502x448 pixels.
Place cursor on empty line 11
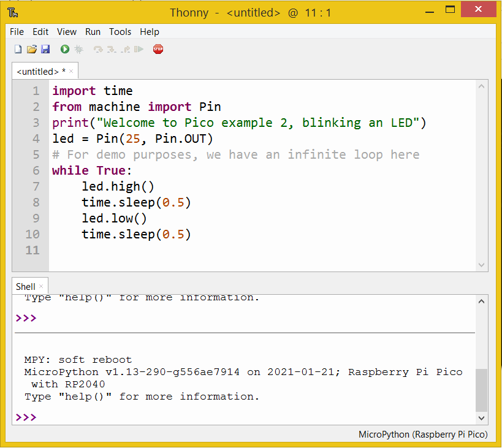262,250
